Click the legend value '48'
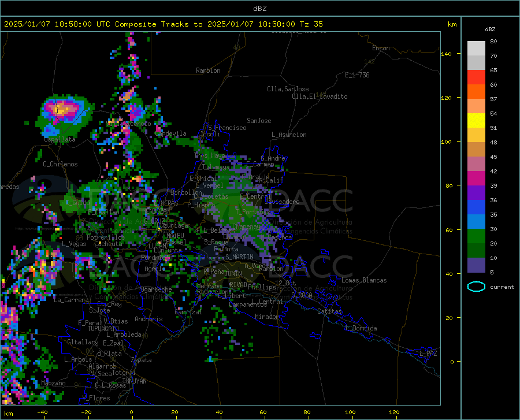Screen dimensions: 520x420 click(493, 142)
